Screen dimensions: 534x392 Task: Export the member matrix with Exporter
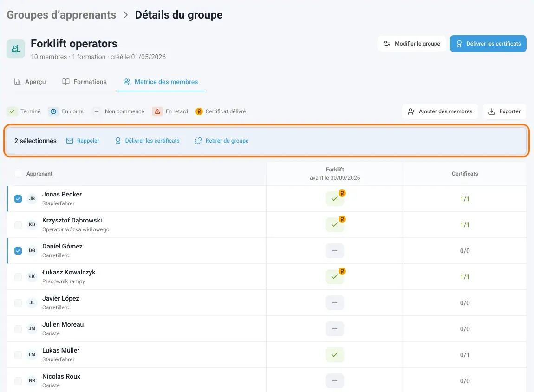[504, 111]
